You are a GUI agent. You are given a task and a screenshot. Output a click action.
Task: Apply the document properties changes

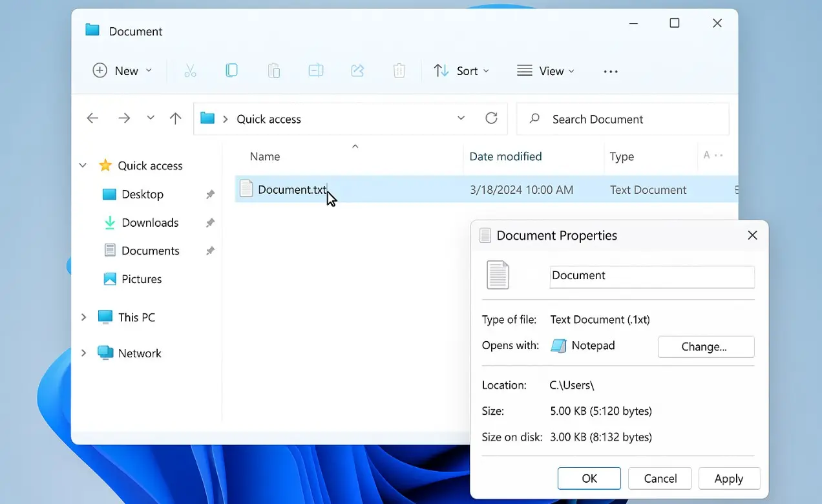(729, 478)
